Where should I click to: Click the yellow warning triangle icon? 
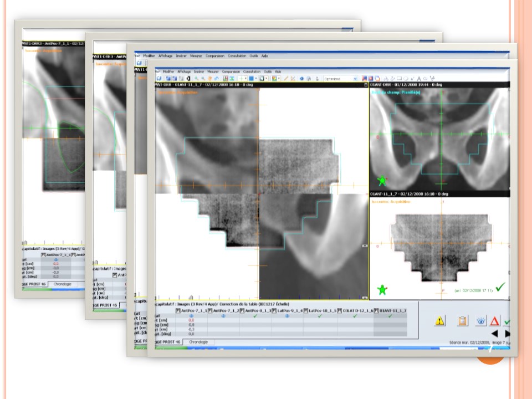(x=439, y=321)
